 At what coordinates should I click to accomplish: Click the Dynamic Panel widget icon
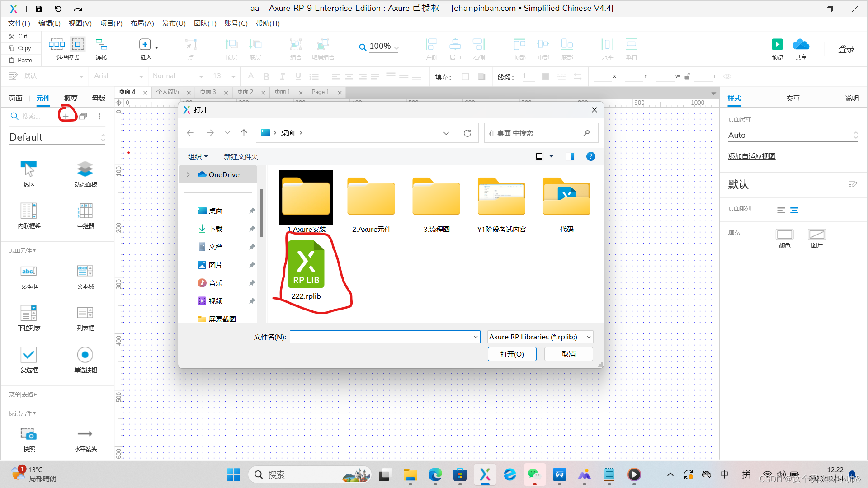(x=85, y=169)
